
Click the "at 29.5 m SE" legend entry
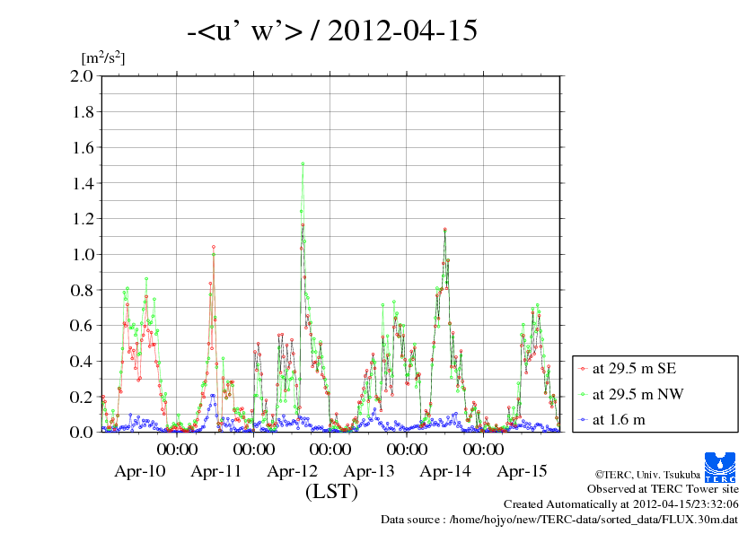(x=634, y=369)
